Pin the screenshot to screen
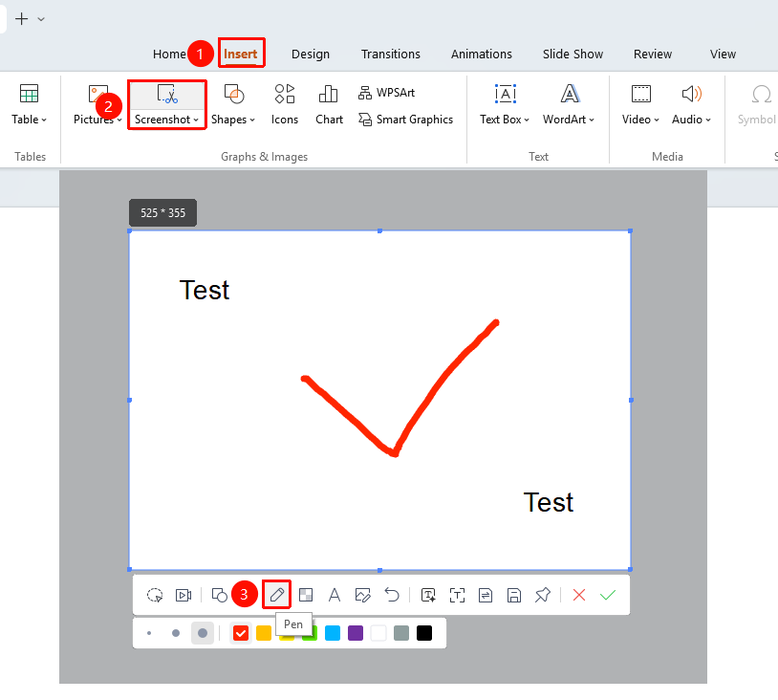The width and height of the screenshot is (778, 700). click(x=543, y=594)
